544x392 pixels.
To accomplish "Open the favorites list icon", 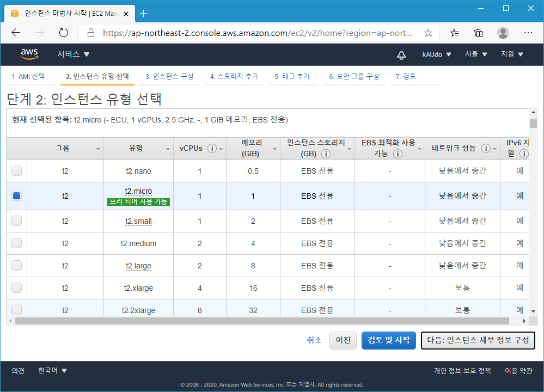I will (454, 33).
